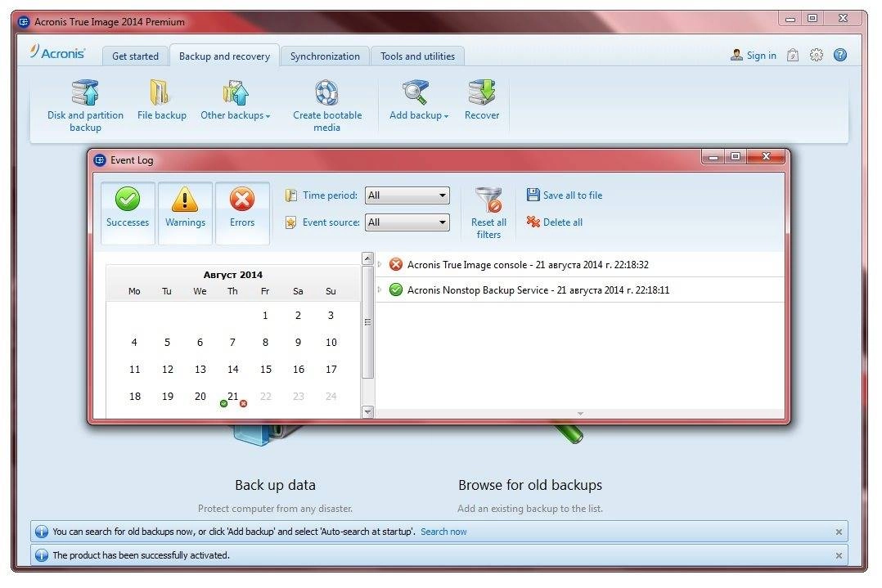Viewport: 882px width, 588px height.
Task: Toggle the Successes filter
Action: click(x=128, y=213)
